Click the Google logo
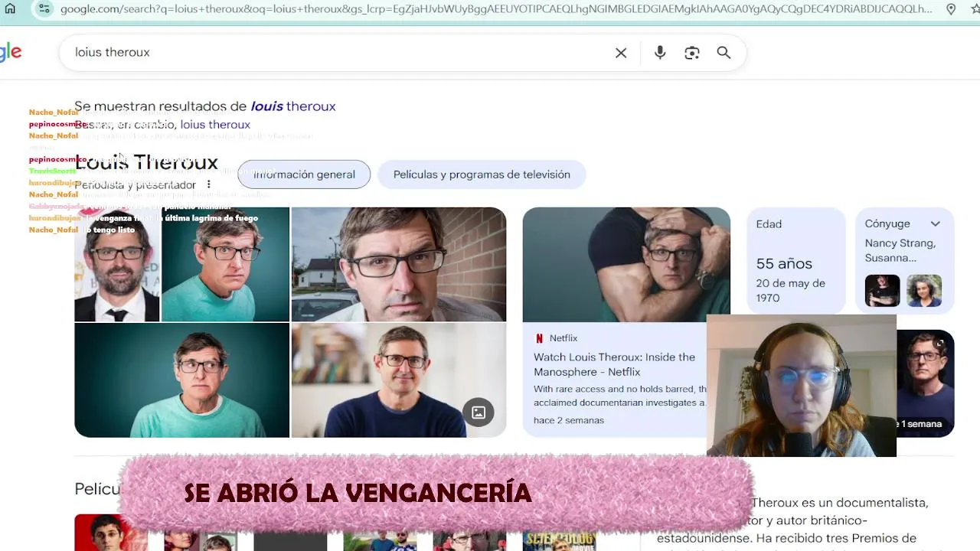Image resolution: width=980 pixels, height=551 pixels. (11, 52)
